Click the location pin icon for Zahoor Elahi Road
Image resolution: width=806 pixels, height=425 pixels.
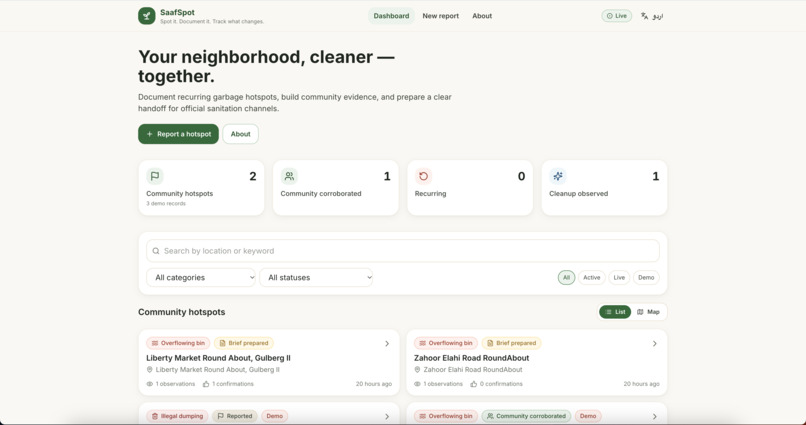click(417, 369)
